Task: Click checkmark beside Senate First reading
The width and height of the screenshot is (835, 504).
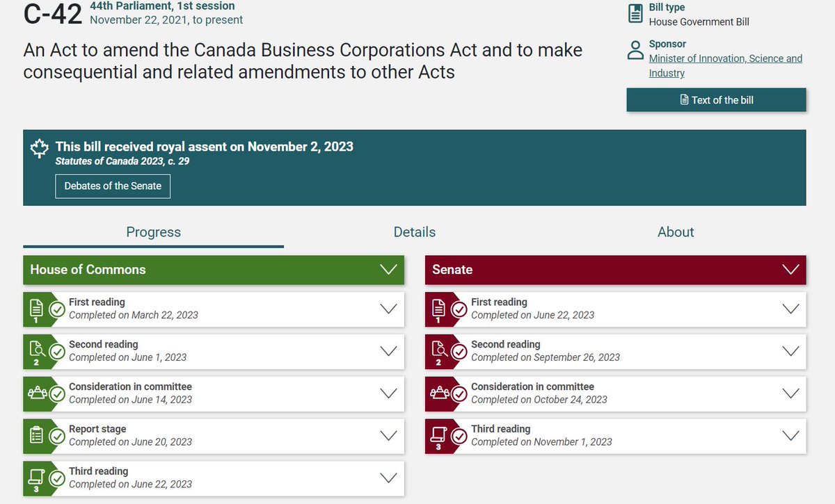Action: [459, 309]
